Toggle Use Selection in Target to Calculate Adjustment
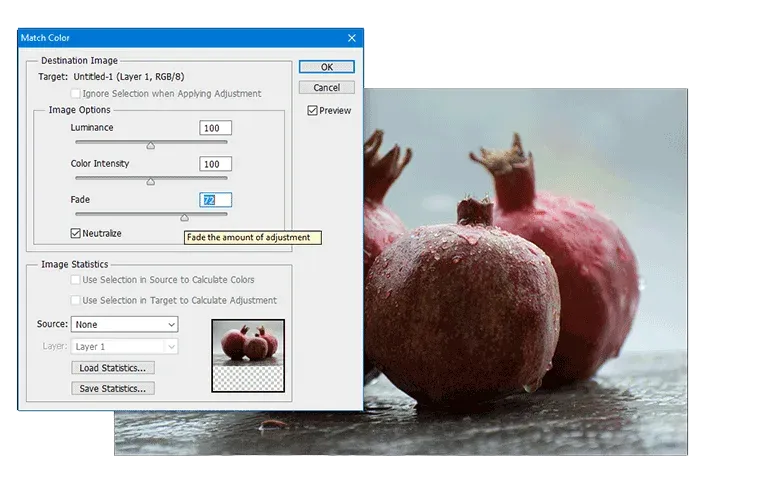This screenshot has height=500, width=779. 76,300
